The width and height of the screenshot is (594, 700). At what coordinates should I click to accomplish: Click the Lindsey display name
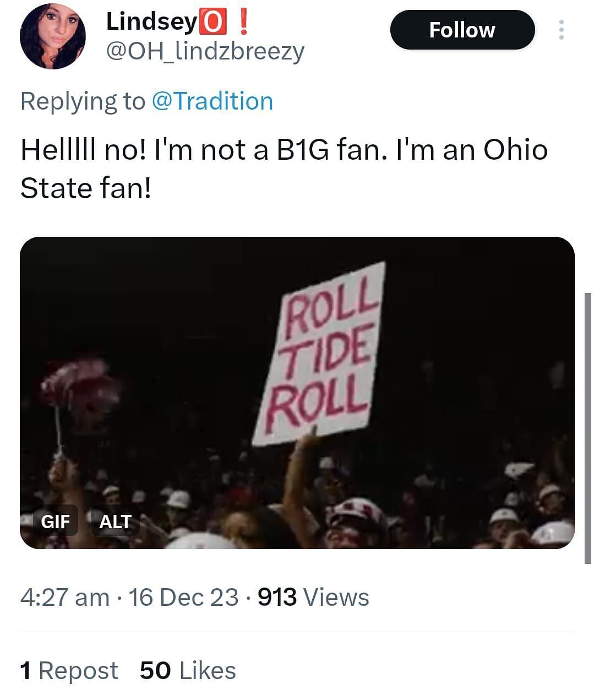point(151,22)
